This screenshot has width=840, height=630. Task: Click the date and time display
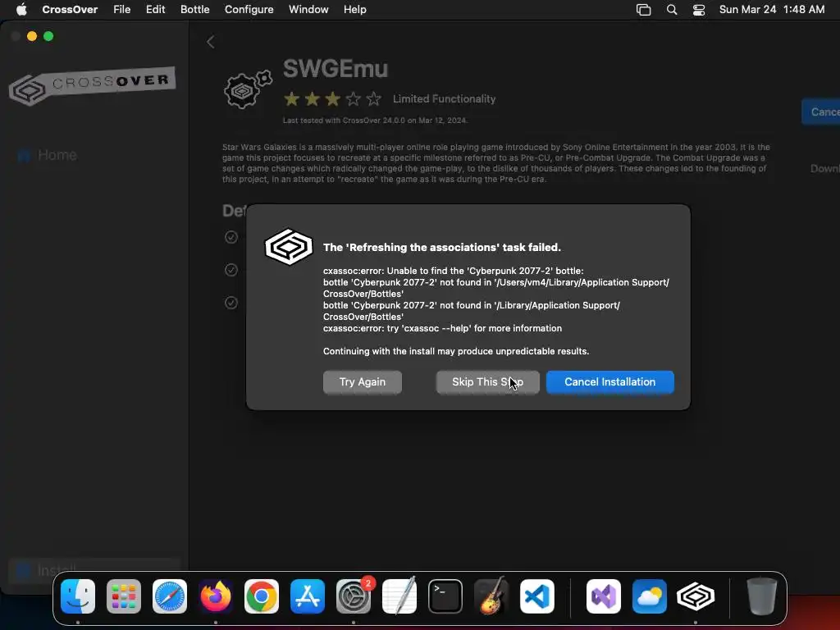click(771, 9)
